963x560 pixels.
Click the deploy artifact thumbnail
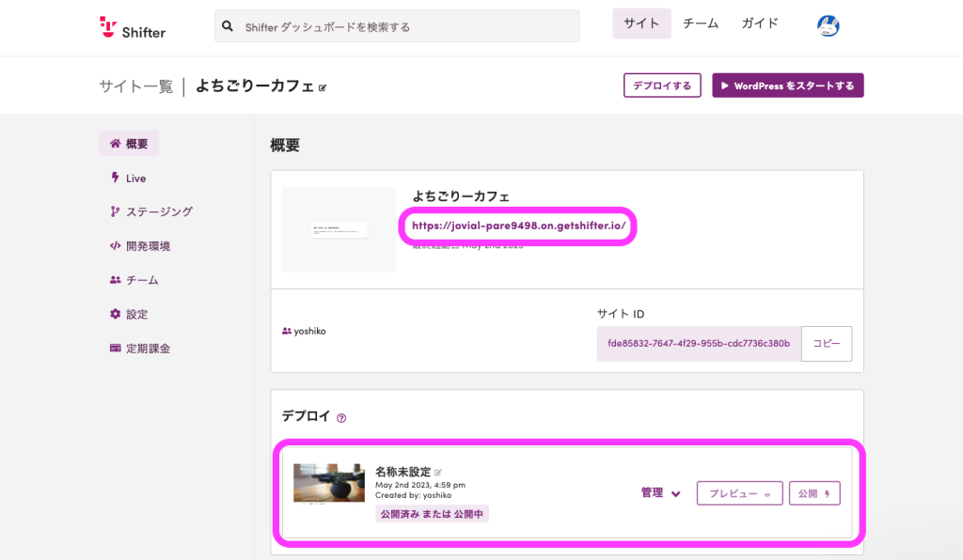329,484
